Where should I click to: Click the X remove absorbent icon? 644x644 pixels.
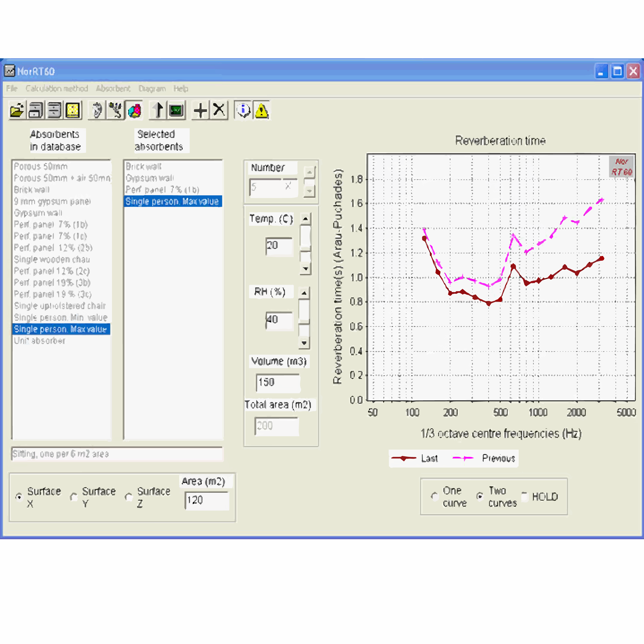tap(219, 110)
